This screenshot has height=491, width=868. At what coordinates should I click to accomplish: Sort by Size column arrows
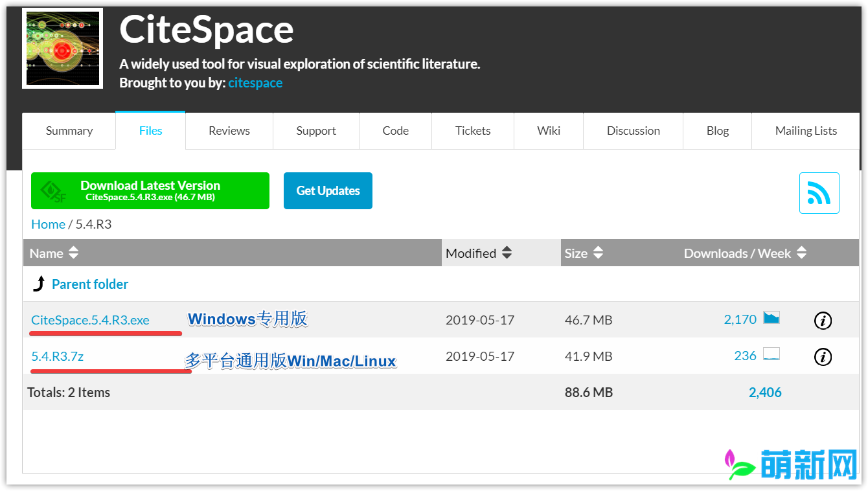[599, 253]
